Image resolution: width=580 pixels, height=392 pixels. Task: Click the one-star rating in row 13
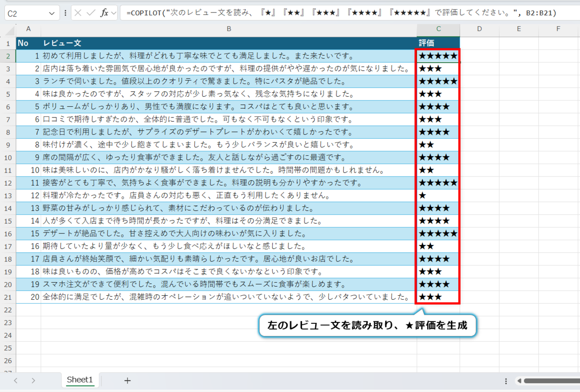(438, 196)
